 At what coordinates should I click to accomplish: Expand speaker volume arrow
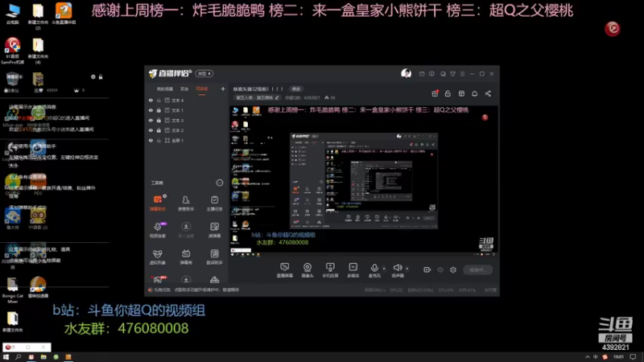(407, 269)
